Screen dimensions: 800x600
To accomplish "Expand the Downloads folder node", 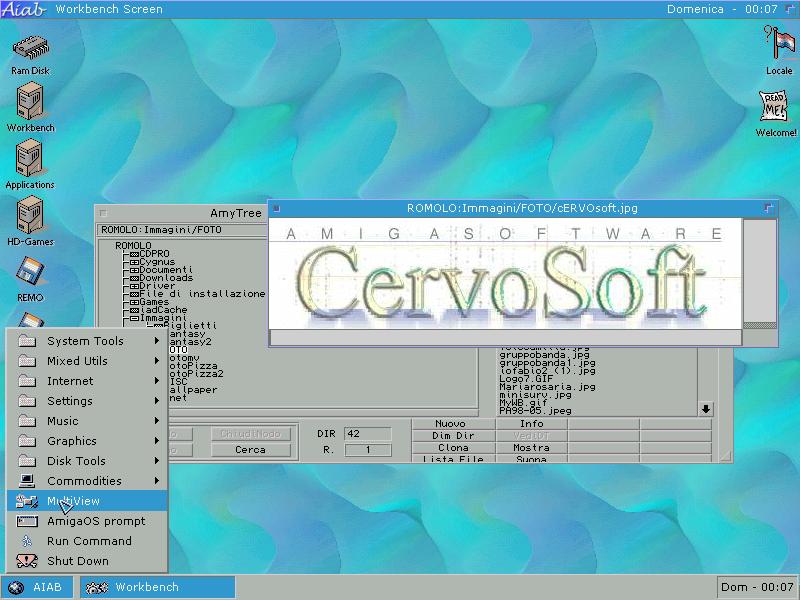I will 134,278.
